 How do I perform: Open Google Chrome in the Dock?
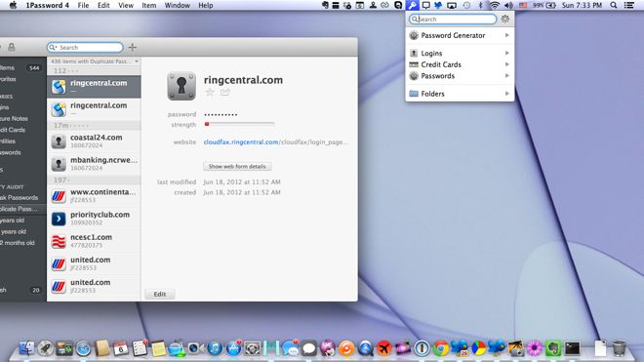441,348
